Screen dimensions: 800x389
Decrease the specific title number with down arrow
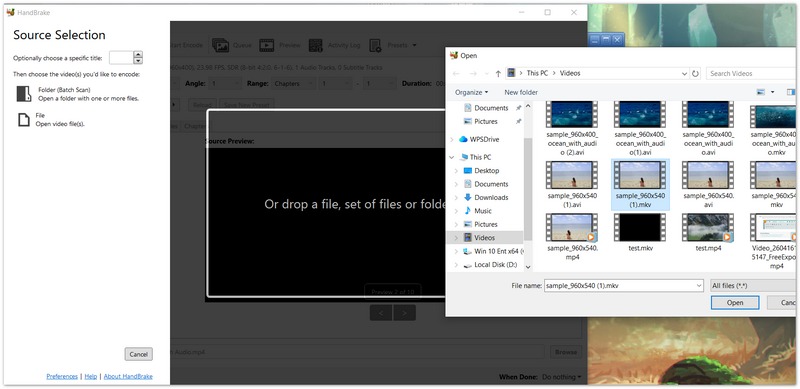coord(138,61)
